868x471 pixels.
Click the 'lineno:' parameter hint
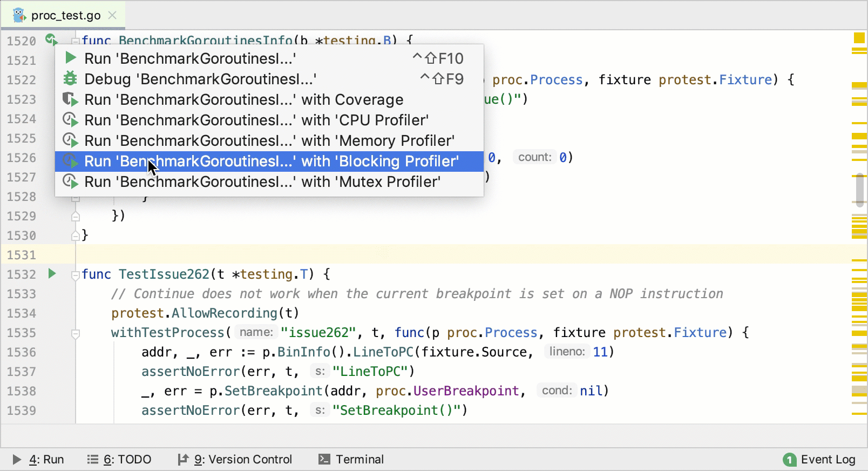(567, 352)
